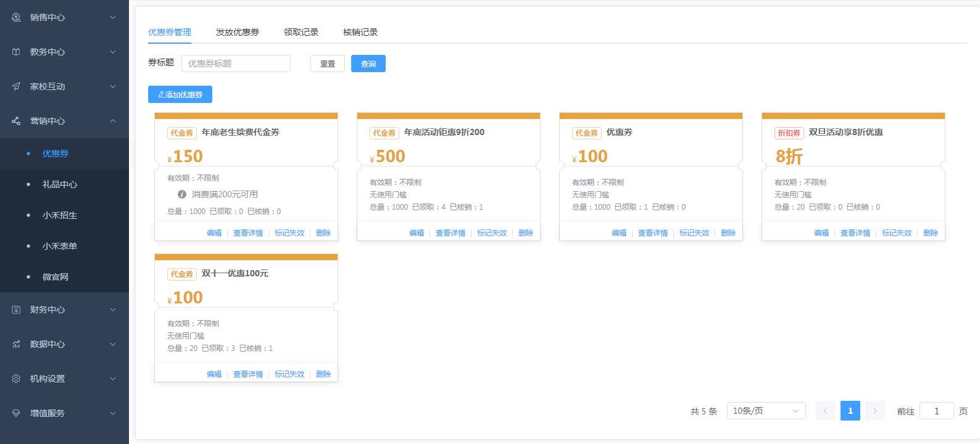Click the 增值服务 diamond icon
This screenshot has height=444, width=980.
click(16, 413)
